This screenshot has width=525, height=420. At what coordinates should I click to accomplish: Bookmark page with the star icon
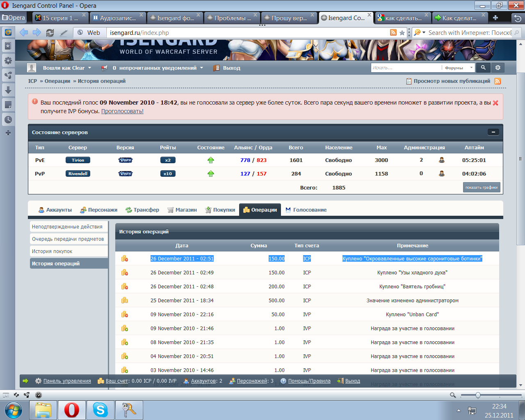coord(402,33)
